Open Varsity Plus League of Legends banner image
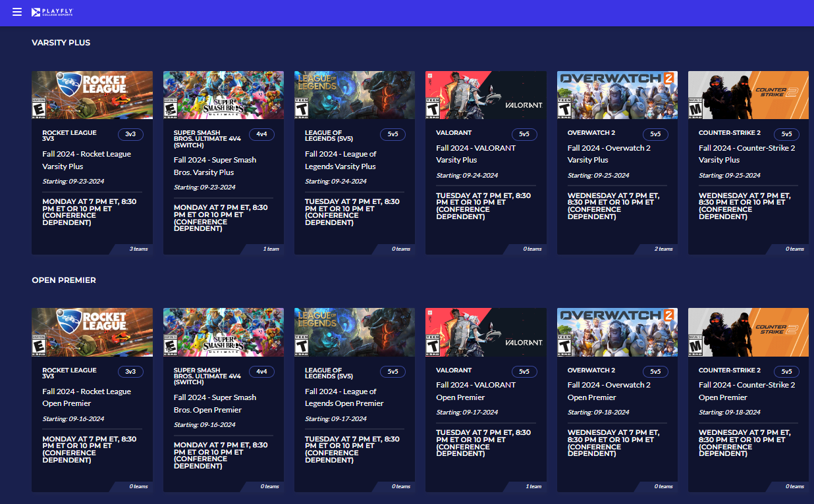 tap(354, 95)
